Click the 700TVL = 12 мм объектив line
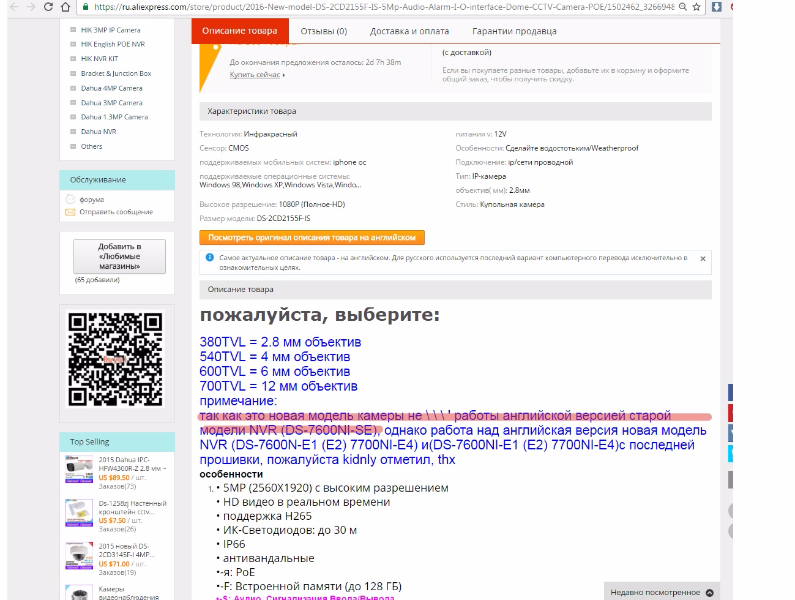This screenshot has height=600, width=795. tap(278, 386)
